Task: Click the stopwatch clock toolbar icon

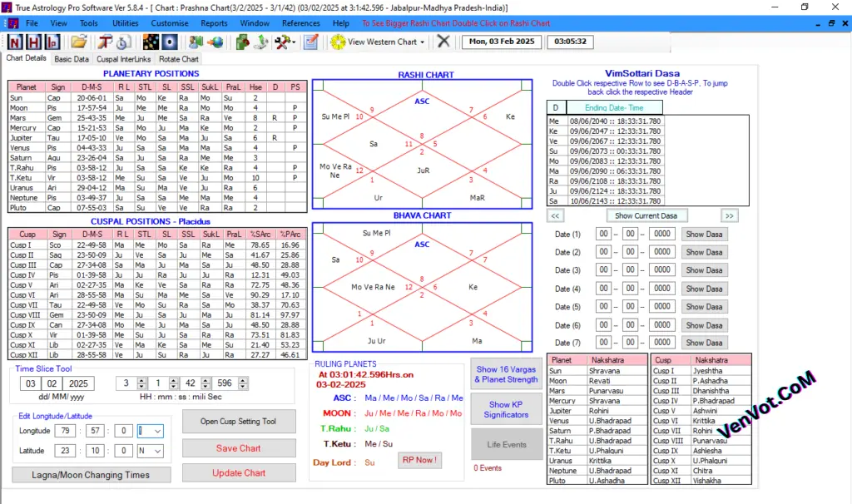Action: pos(123,42)
